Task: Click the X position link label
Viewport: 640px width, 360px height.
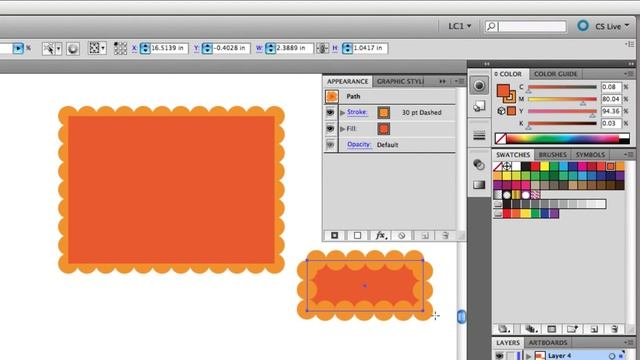Action: (x=134, y=48)
